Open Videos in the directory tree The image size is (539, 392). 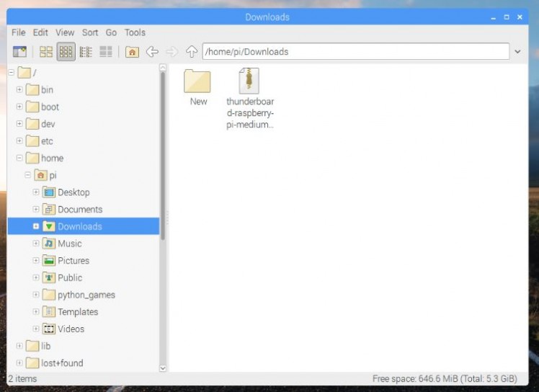tap(63, 329)
